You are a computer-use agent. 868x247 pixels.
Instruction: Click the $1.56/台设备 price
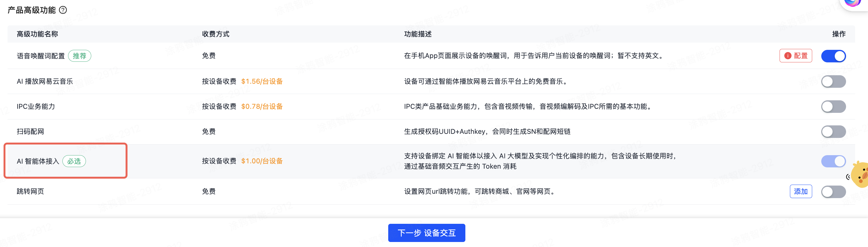pyautogui.click(x=262, y=81)
